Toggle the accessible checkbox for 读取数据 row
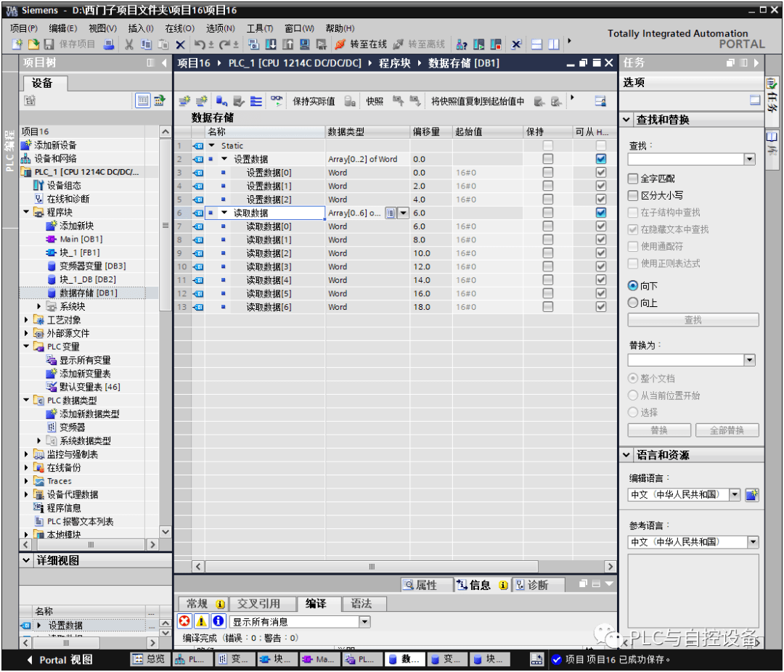 (x=601, y=213)
